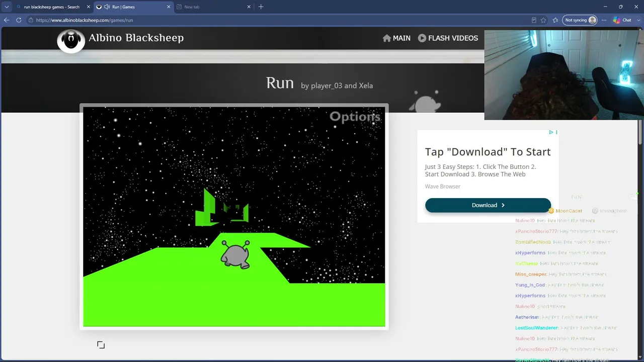Click the 'Aetherism' chat username
The width and height of the screenshot is (644, 362).
point(527,317)
